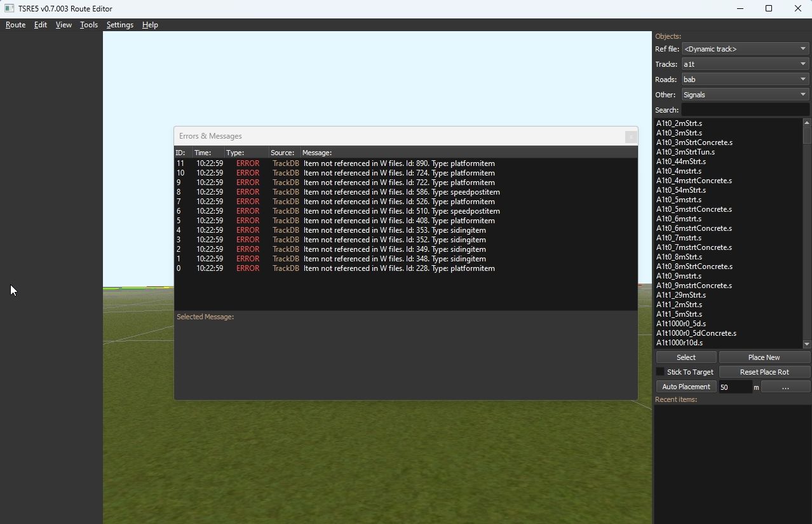812x524 pixels.
Task: Click the Reset Place Rot button
Action: tap(764, 372)
